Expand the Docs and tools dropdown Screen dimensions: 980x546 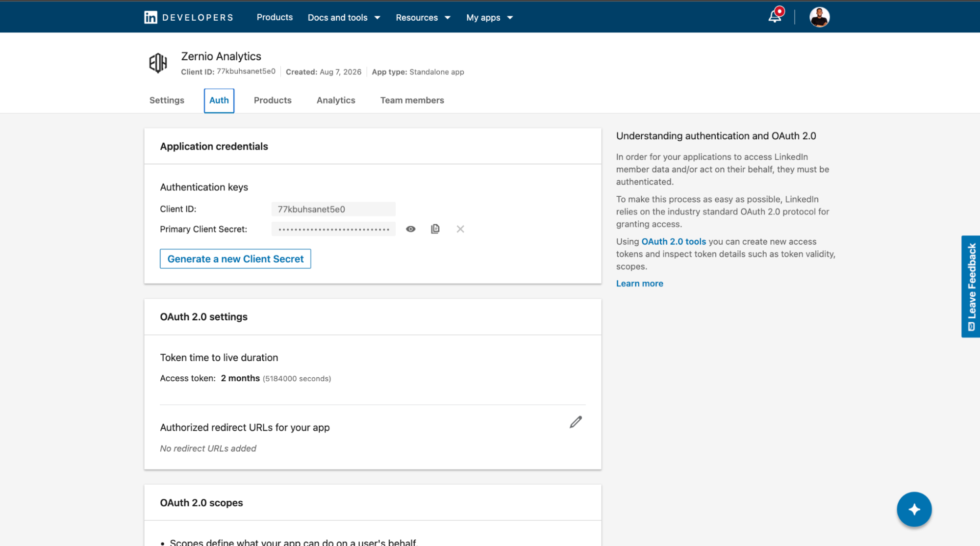pyautogui.click(x=344, y=18)
